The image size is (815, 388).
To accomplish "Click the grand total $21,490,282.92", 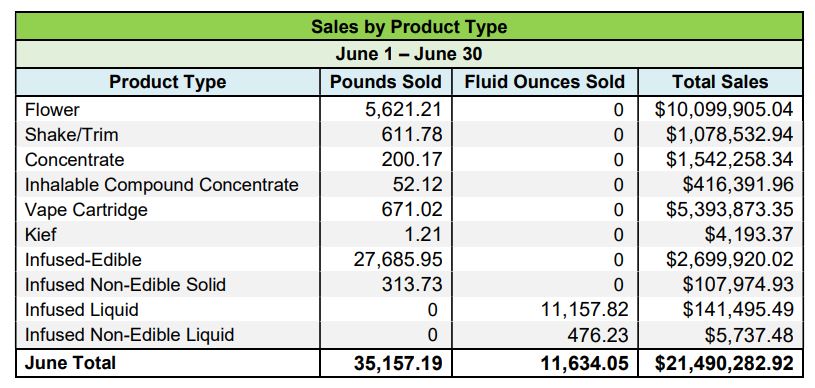I will pos(724,364).
